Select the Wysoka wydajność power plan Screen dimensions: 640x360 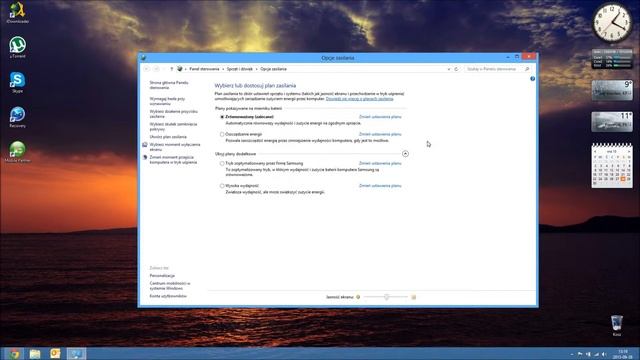pyautogui.click(x=222, y=186)
